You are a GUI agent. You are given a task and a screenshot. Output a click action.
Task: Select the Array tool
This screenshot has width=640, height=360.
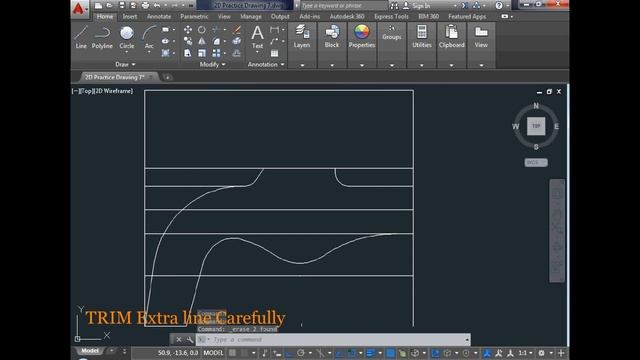(x=216, y=53)
